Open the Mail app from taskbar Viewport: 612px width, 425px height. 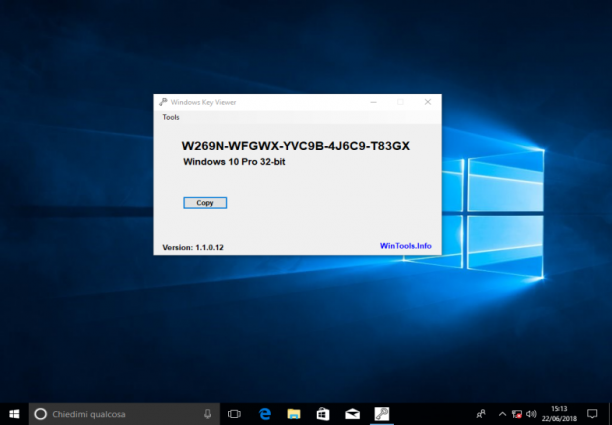[x=352, y=414]
